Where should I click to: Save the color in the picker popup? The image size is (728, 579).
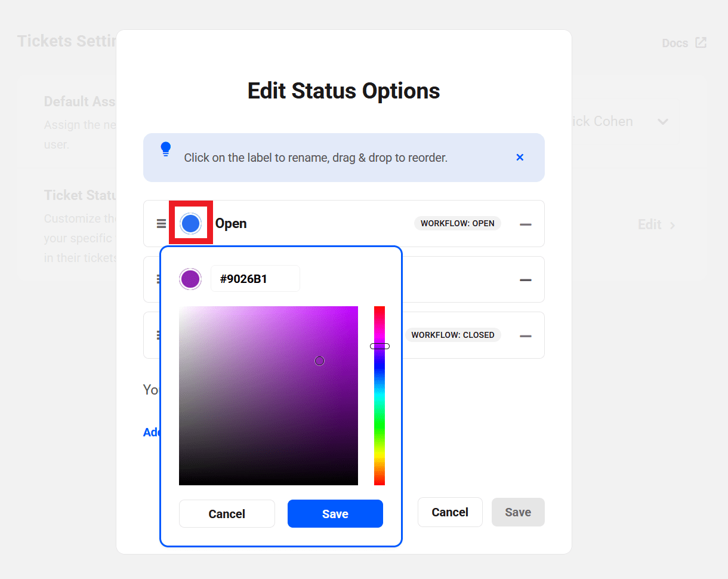coord(335,514)
